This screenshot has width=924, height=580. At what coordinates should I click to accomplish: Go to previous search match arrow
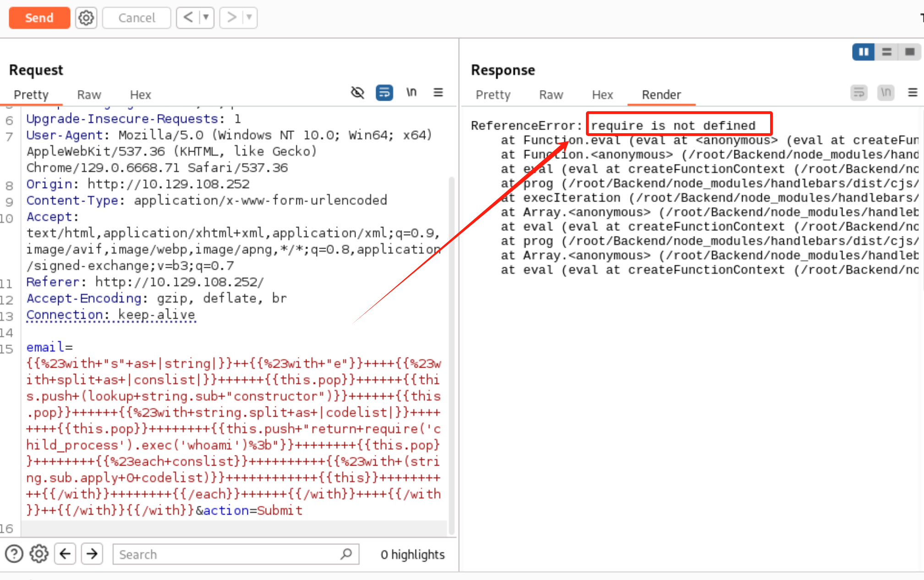(x=66, y=554)
